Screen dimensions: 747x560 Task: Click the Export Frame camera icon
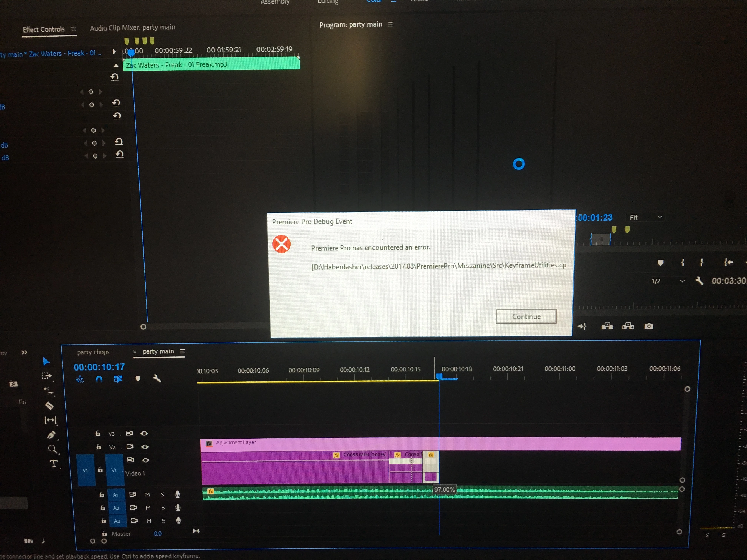click(648, 326)
